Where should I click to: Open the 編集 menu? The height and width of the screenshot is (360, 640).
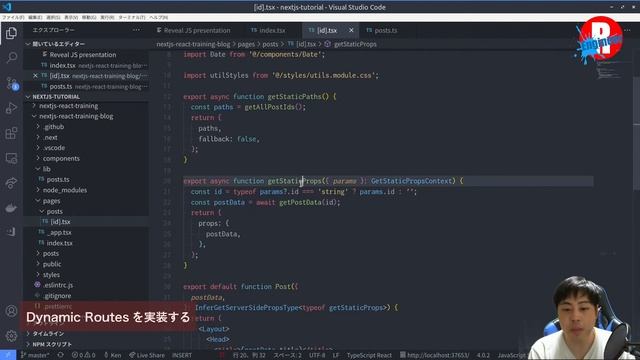coord(35,18)
